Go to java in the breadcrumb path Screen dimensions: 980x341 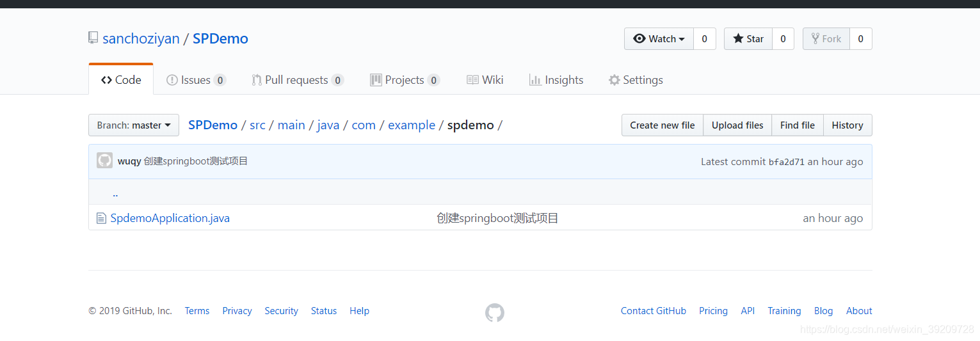coord(328,125)
